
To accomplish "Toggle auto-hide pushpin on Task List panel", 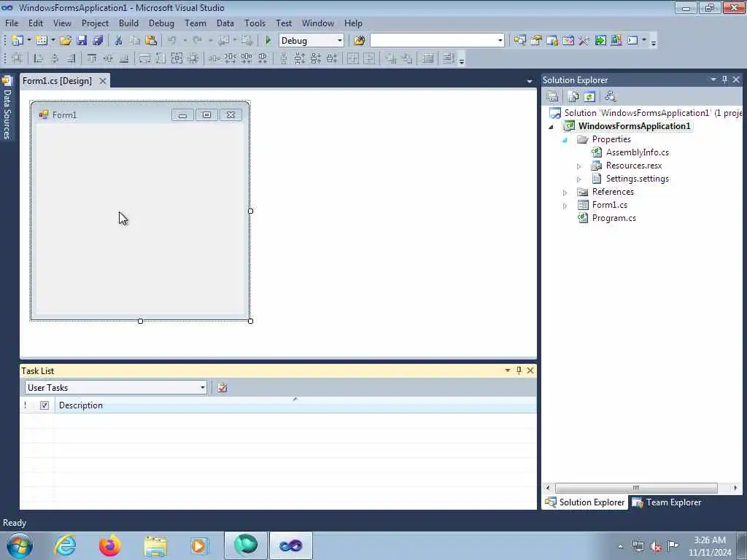I will click(x=519, y=370).
